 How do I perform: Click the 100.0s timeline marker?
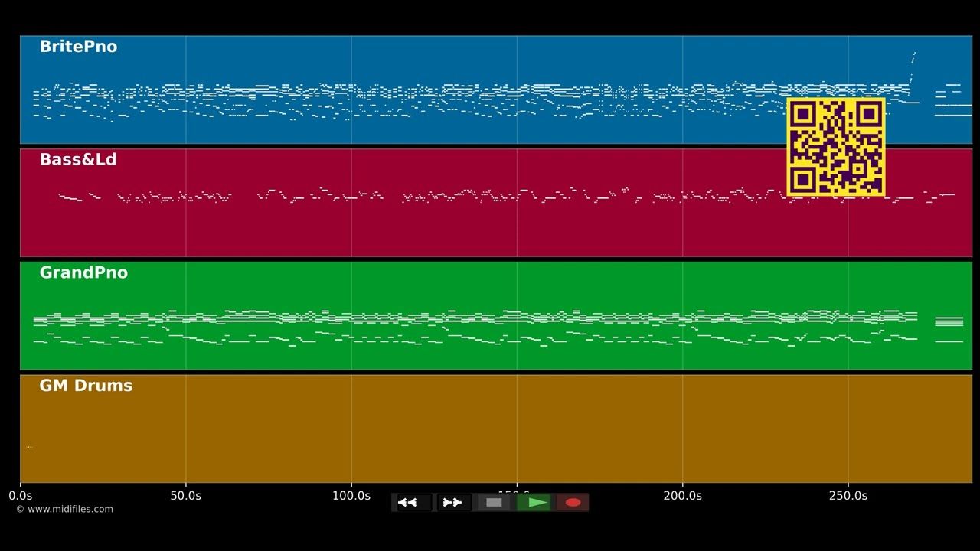click(x=351, y=496)
